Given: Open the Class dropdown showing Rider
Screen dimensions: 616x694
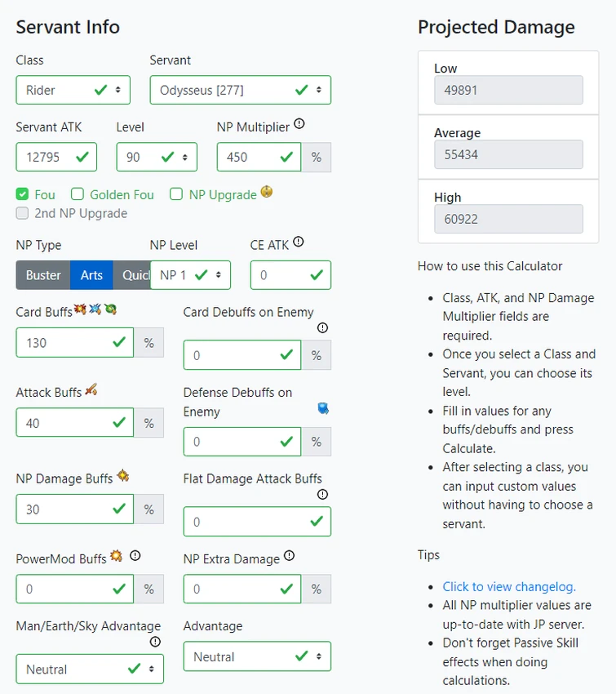Looking at the screenshot, I should click(x=73, y=90).
